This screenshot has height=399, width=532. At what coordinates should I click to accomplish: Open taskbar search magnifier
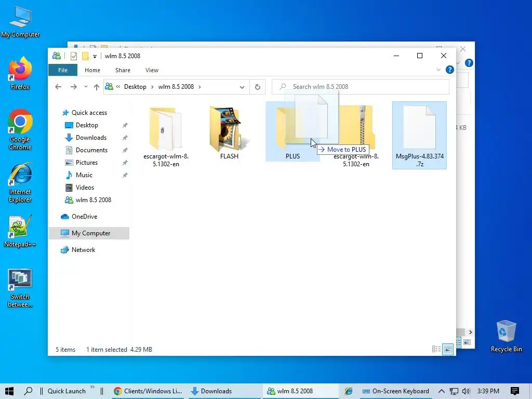pyautogui.click(x=28, y=391)
